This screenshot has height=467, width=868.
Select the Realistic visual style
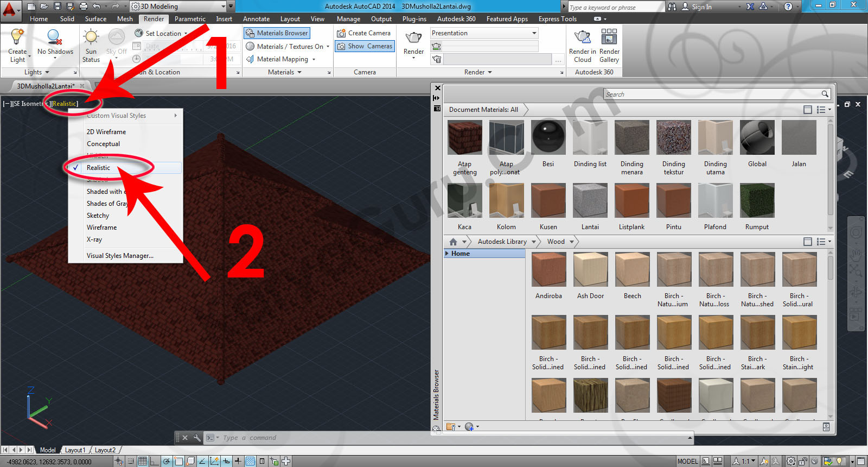tap(98, 168)
